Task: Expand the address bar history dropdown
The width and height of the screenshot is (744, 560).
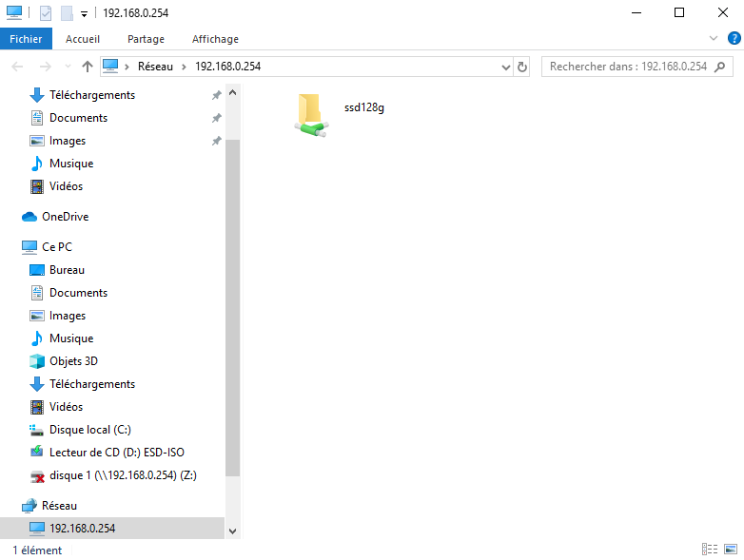Action: click(x=506, y=68)
